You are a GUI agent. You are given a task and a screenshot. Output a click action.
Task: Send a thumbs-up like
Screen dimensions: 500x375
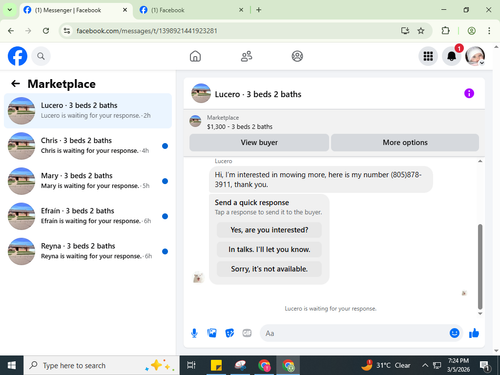[474, 333]
